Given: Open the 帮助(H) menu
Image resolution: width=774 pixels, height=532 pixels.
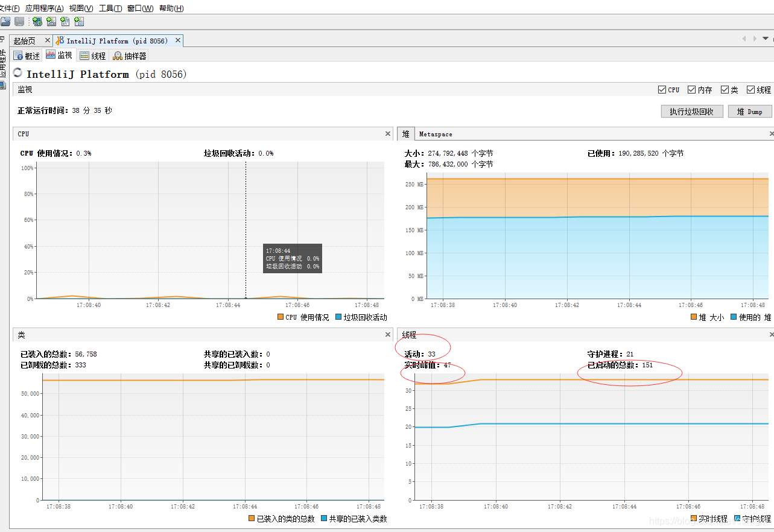Looking at the screenshot, I should pos(171,8).
